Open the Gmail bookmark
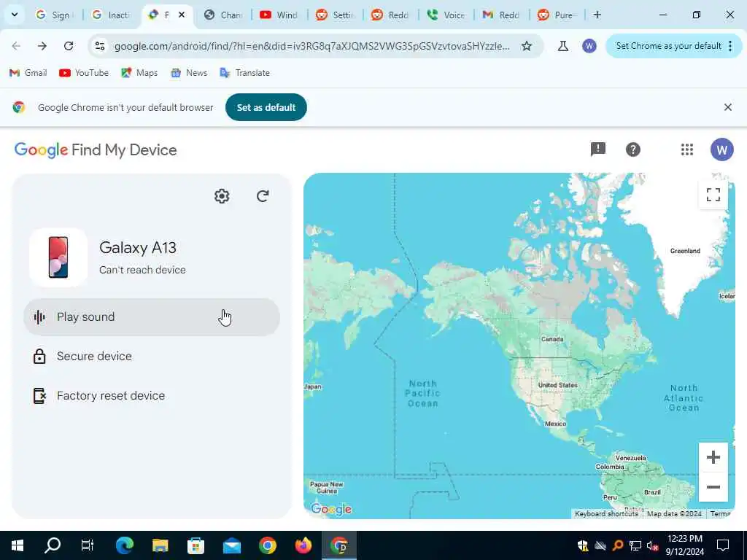This screenshot has height=560, width=747. tap(28, 73)
